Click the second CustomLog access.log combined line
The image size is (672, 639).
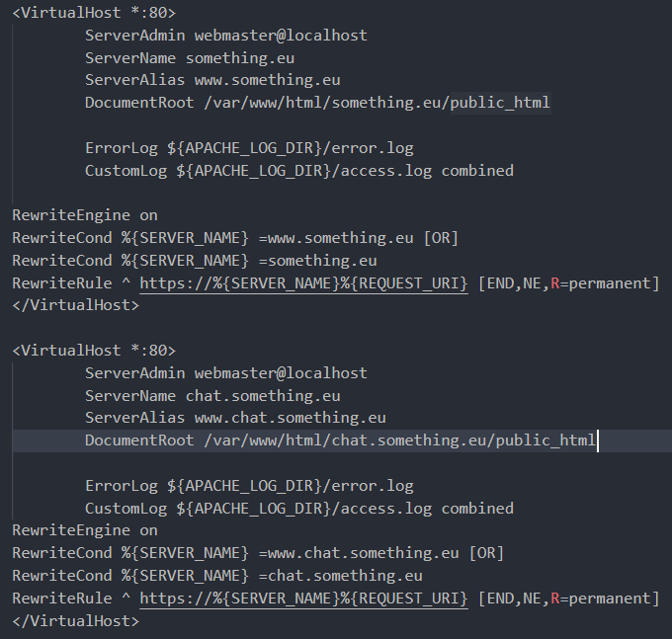299,509
